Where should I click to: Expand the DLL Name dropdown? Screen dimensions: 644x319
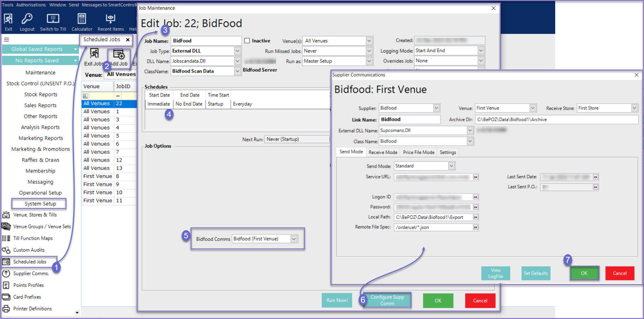click(237, 61)
